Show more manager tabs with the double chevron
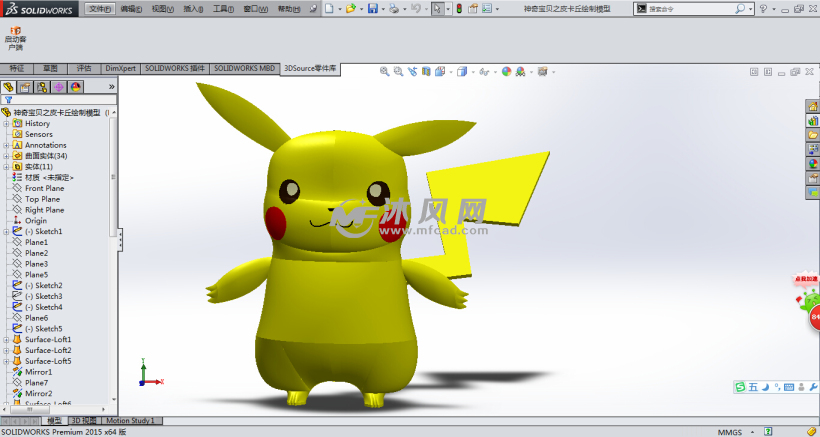 coord(111,87)
